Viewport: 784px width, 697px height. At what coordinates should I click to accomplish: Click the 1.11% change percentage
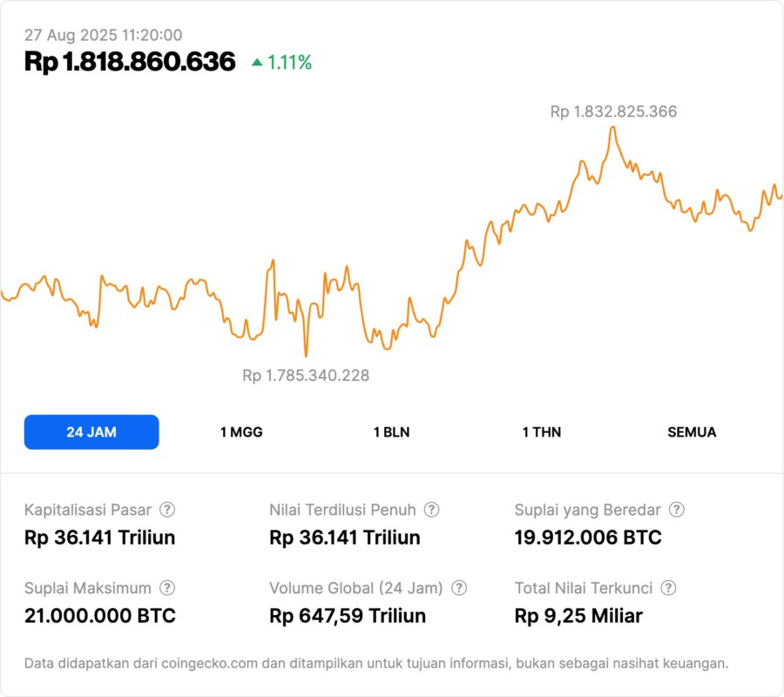pyautogui.click(x=289, y=63)
